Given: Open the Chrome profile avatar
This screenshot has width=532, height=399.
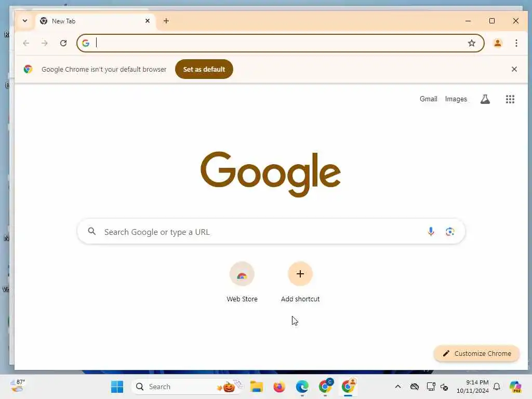Looking at the screenshot, I should tap(498, 43).
